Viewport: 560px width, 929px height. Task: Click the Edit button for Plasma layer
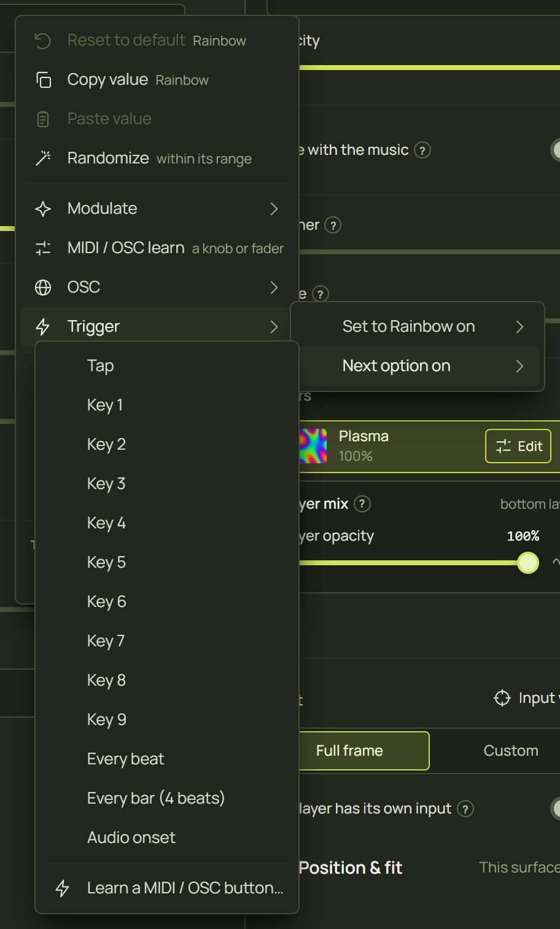point(518,446)
